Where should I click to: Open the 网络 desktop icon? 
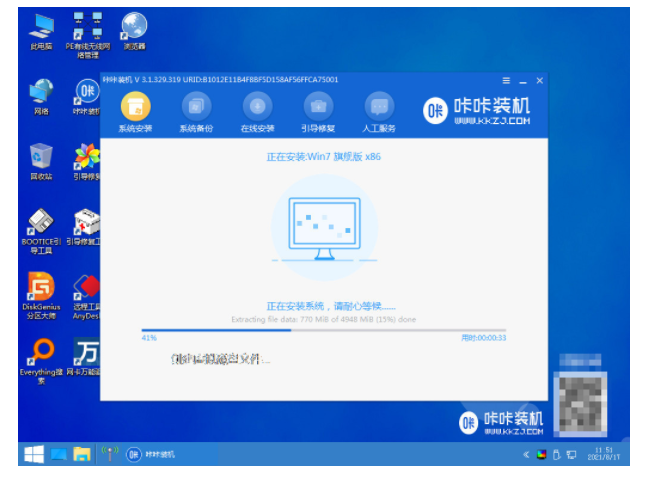41,97
